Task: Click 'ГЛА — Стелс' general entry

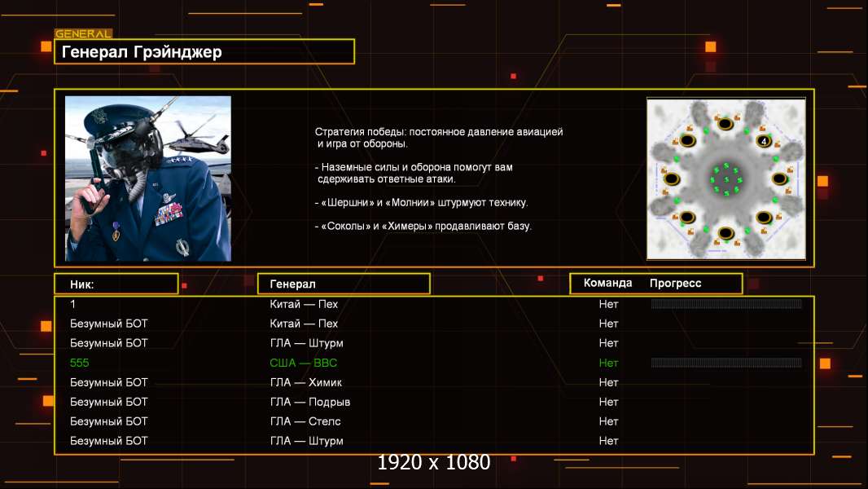Action: click(305, 421)
